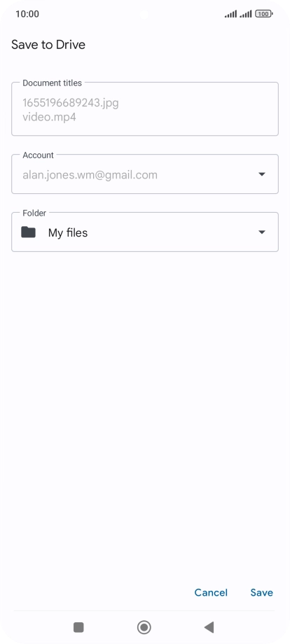The width and height of the screenshot is (290, 644).
Task: Tap the battery indicator in status bar
Action: click(263, 14)
